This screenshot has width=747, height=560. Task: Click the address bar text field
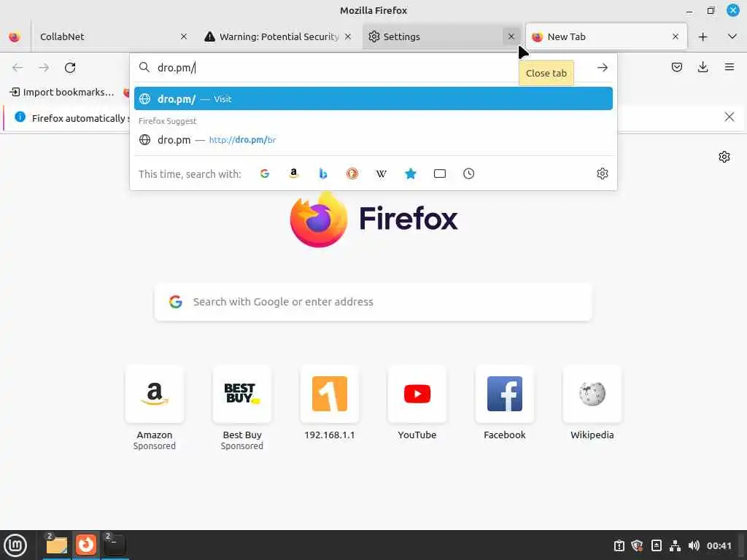point(333,68)
